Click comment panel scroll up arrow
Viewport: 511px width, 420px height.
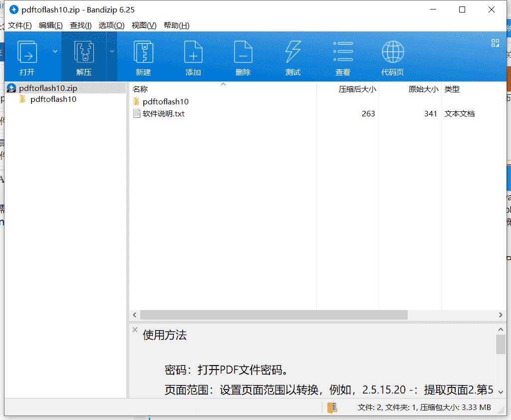click(501, 329)
